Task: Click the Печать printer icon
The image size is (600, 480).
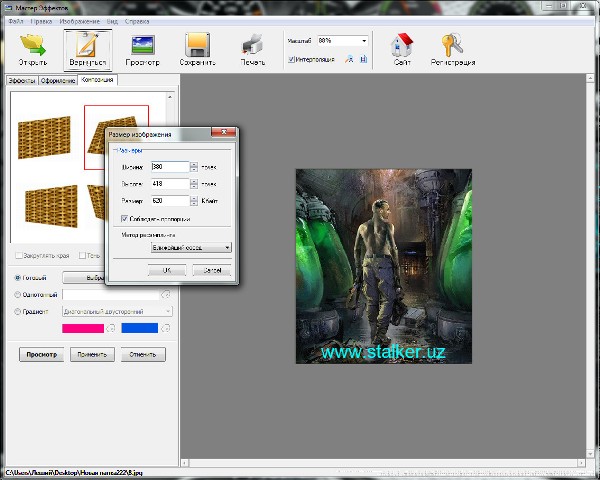Action: tap(254, 44)
